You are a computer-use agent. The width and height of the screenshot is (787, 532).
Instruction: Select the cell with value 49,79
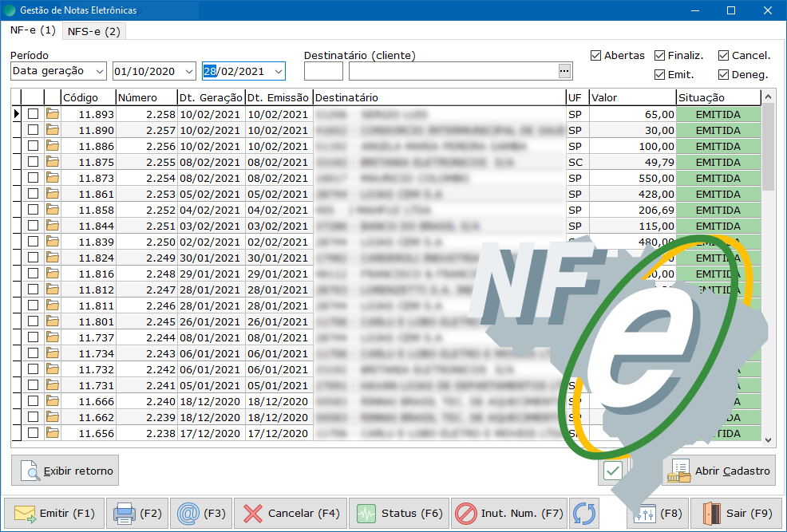(x=633, y=163)
